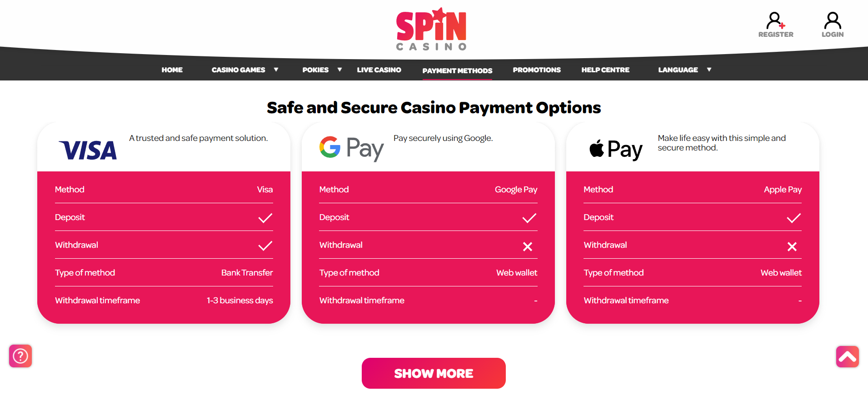Click the Apple Pay logo
This screenshot has height=411, width=868.
pyautogui.click(x=616, y=150)
